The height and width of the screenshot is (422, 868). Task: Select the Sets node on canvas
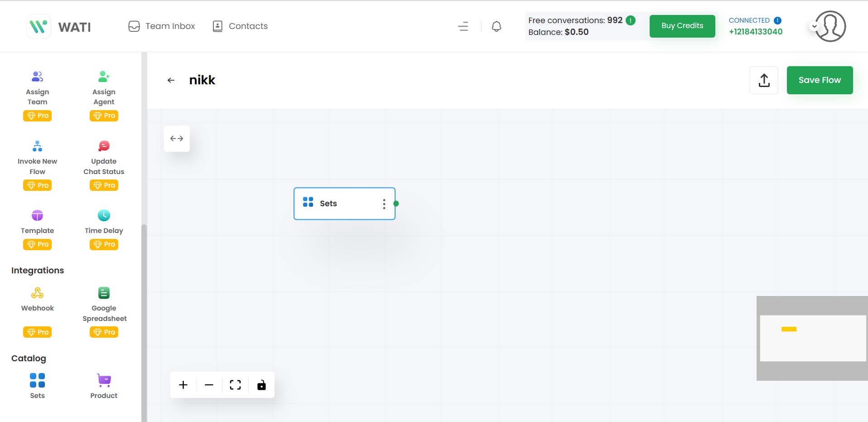[344, 204]
